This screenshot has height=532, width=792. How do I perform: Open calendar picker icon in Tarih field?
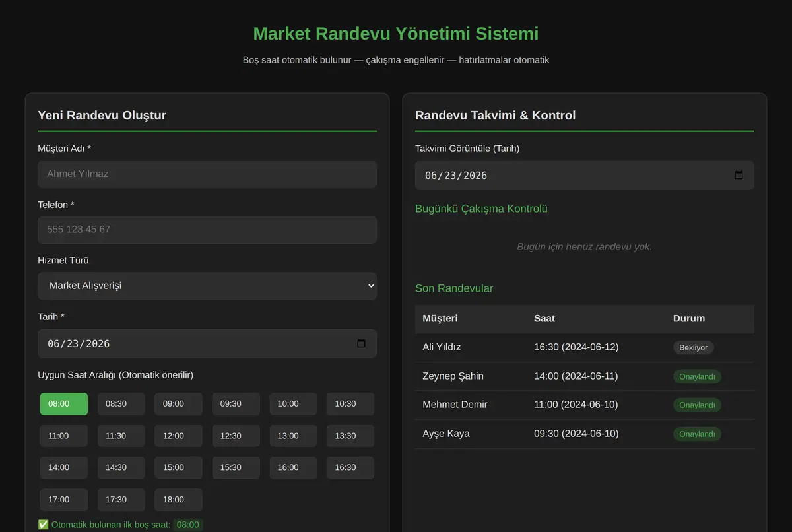pyautogui.click(x=361, y=343)
